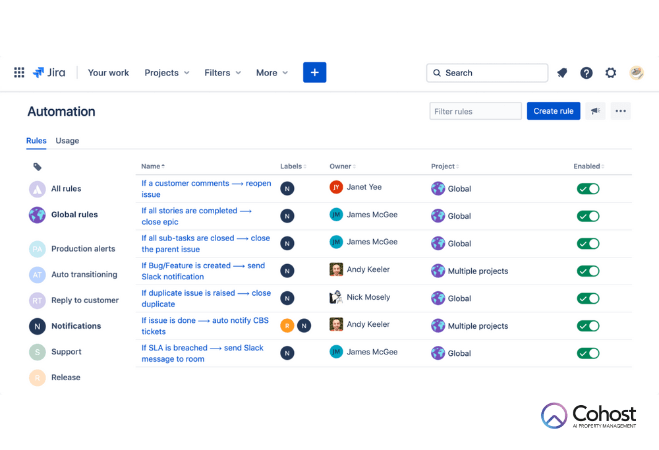The width and height of the screenshot is (659, 450).
Task: Disable the customer comments reopen issue rule
Action: 588,188
